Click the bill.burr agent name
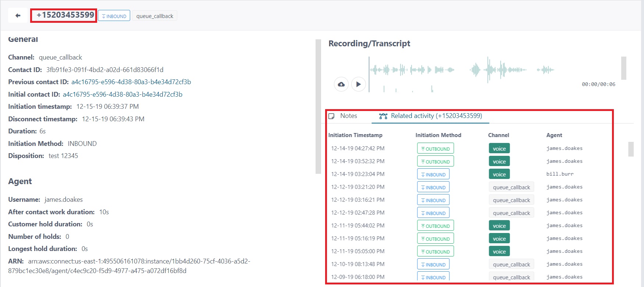The height and width of the screenshot is (287, 644). pos(560,174)
